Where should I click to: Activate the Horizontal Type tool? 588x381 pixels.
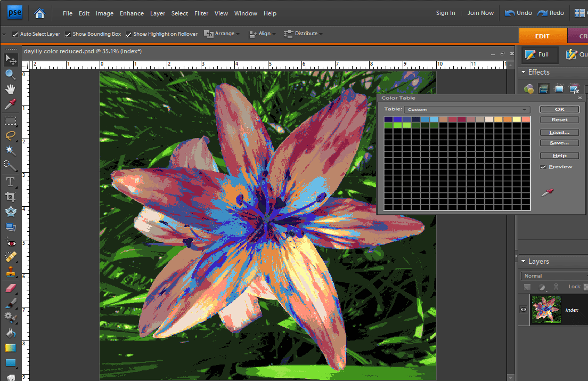10,182
